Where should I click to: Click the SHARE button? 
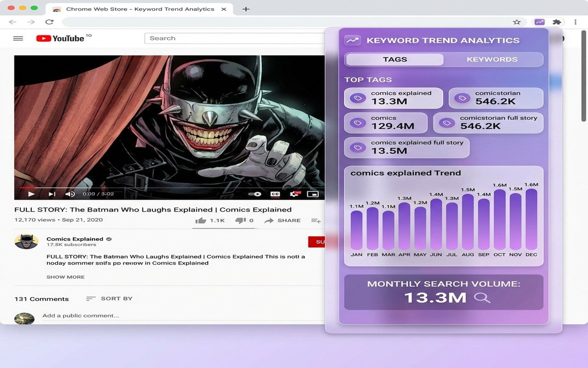[x=283, y=220]
